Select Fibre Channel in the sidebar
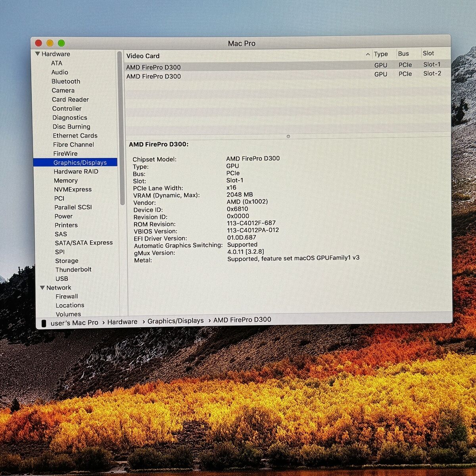This screenshot has width=476, height=476. pos(73,145)
